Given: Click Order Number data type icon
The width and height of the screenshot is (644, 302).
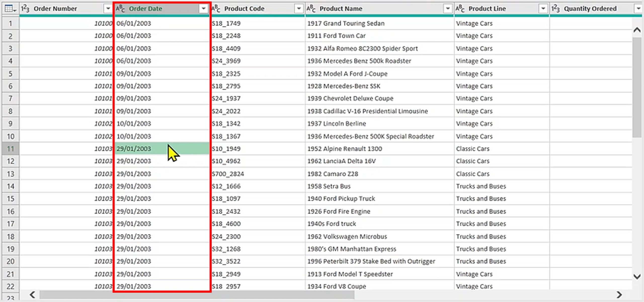Looking at the screenshot, I should [25, 9].
